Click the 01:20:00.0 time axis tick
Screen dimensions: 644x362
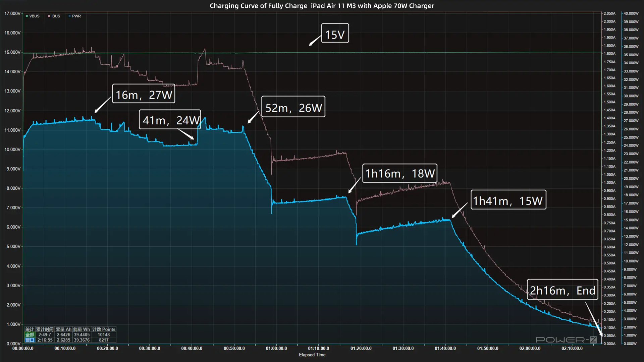(361, 348)
